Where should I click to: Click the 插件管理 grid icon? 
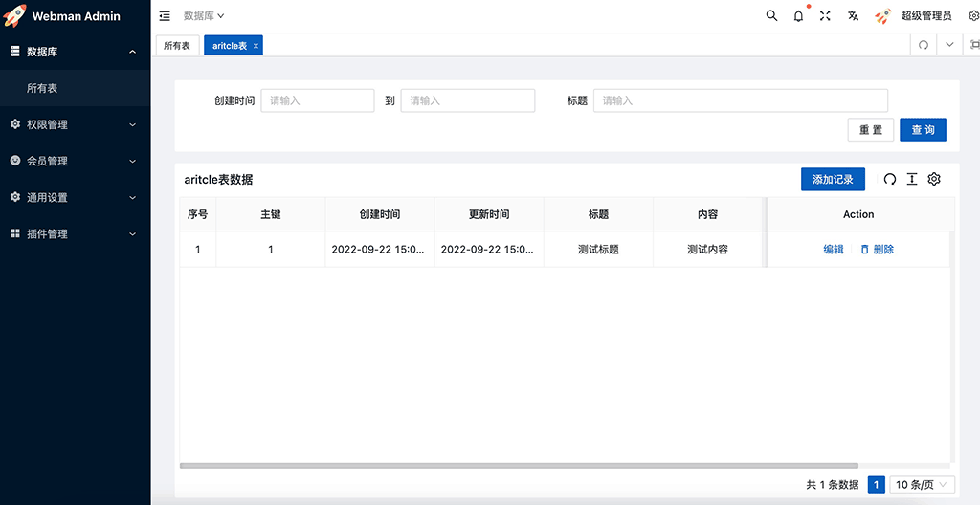(15, 233)
